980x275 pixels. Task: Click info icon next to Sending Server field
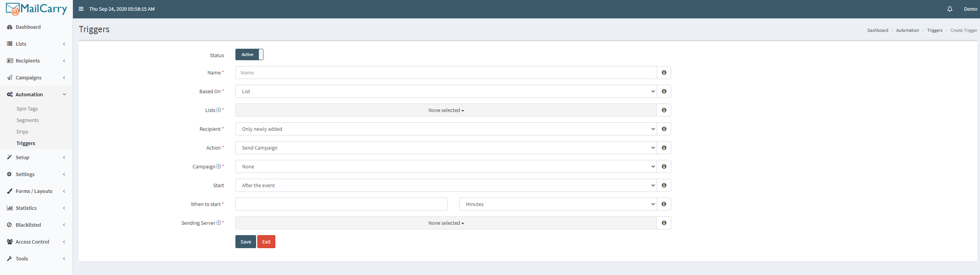click(x=664, y=223)
